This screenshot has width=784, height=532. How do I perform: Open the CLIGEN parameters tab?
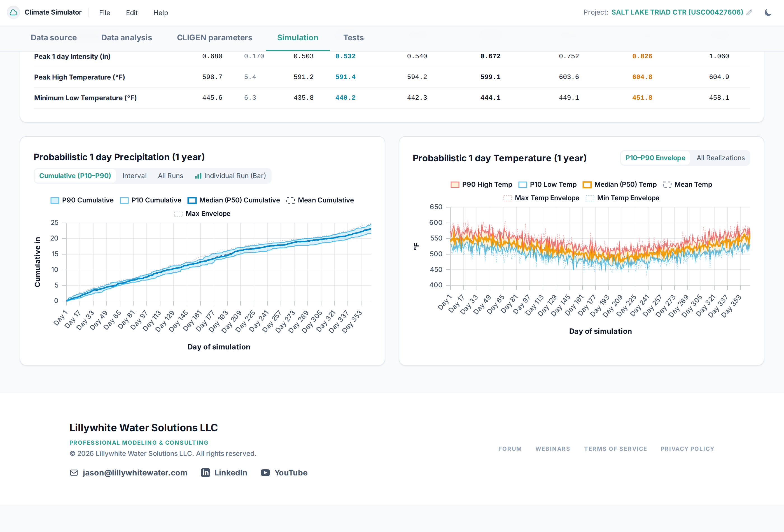tap(214, 38)
